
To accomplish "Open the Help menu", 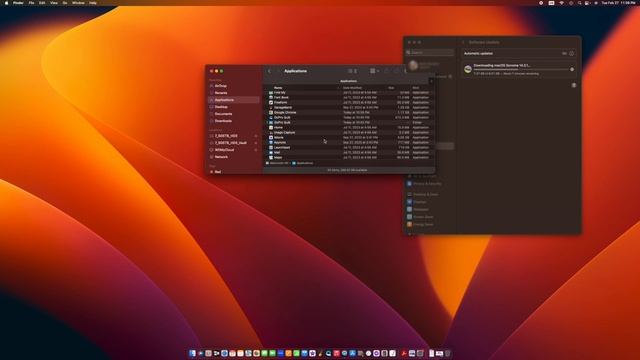I will (93, 3).
